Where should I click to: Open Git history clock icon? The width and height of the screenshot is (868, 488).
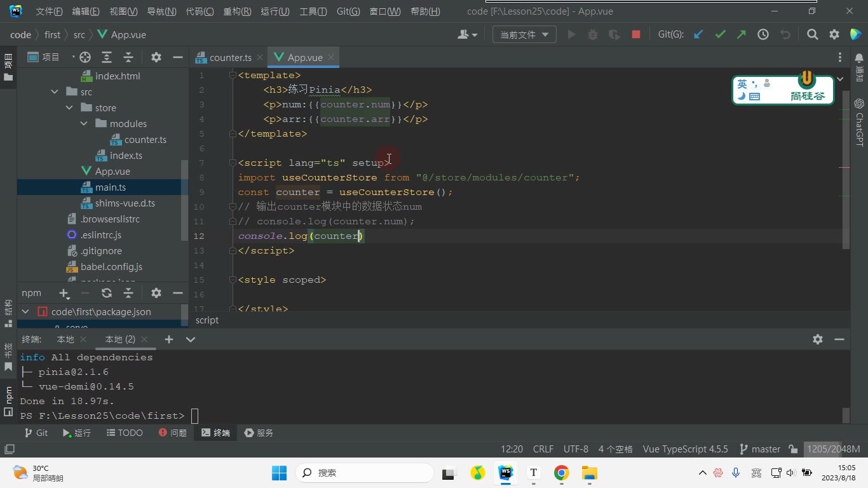[763, 35]
